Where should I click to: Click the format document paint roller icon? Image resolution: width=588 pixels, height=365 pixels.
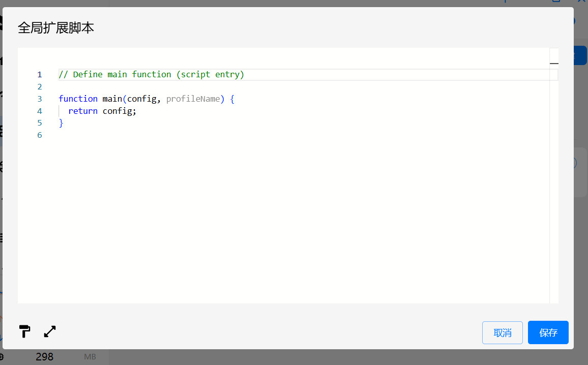(24, 331)
